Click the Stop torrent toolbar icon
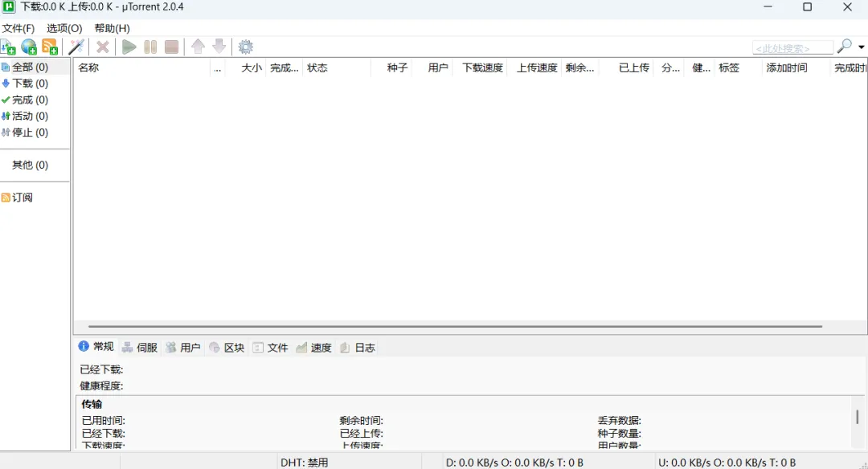Screen dimensions: 868x469 coord(172,47)
